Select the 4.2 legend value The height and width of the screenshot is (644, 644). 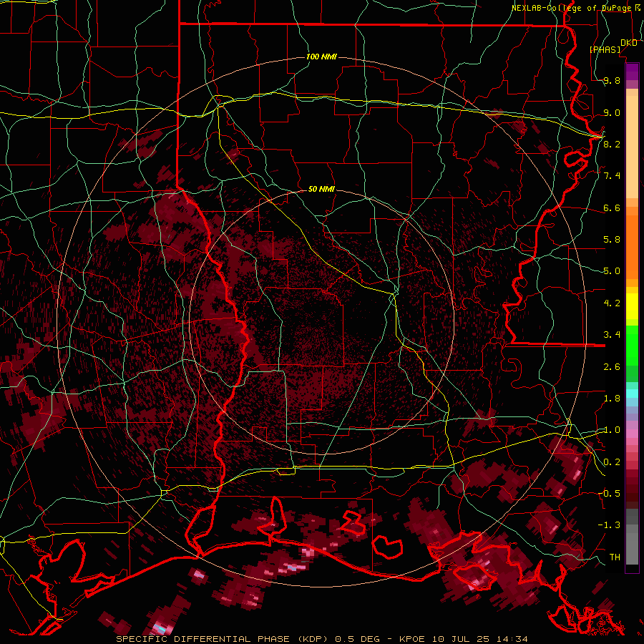(612, 303)
